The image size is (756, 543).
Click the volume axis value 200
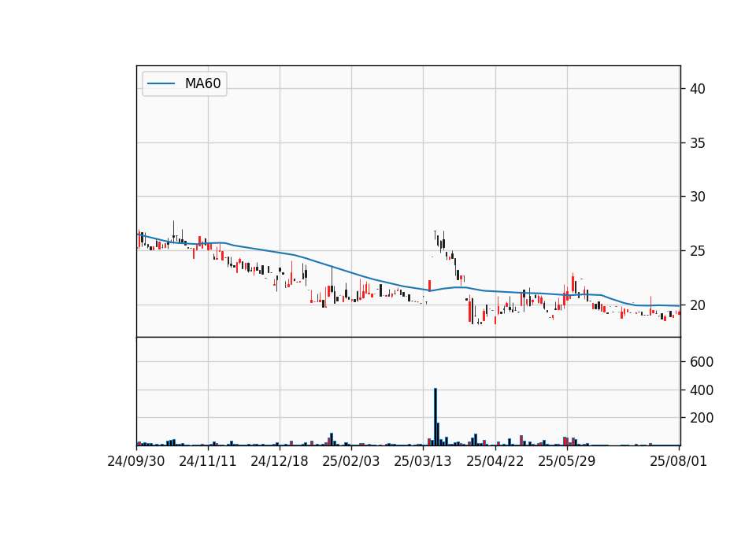pos(702,418)
